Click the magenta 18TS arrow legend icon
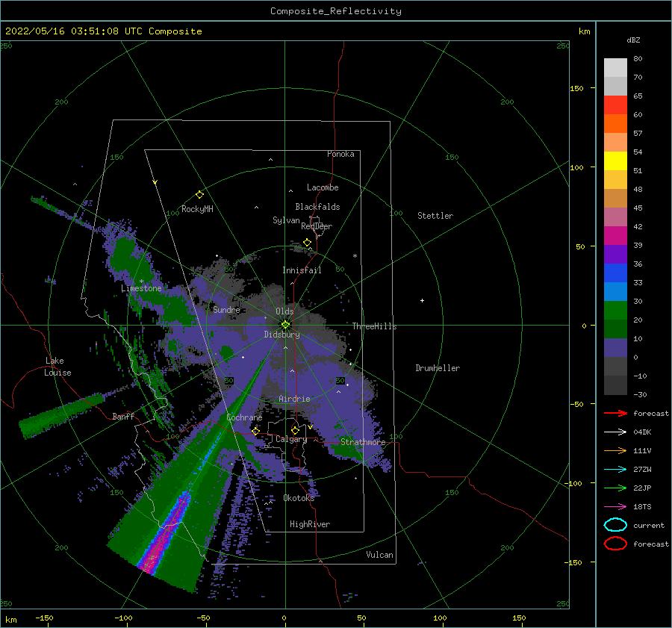Image resolution: width=672 pixels, height=628 pixels. (615, 507)
